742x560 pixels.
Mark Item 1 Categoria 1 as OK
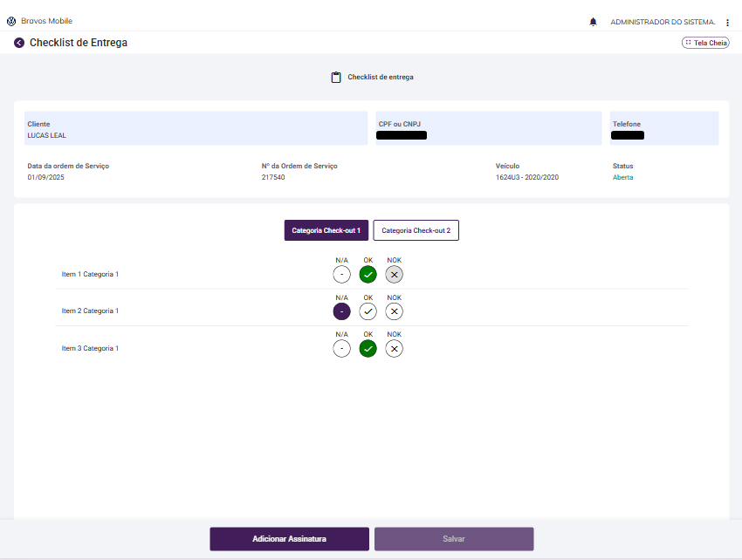tap(368, 275)
